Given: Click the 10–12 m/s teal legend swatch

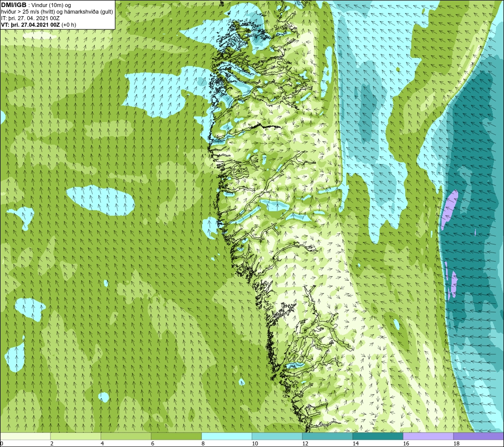Looking at the screenshot, I should [277, 436].
